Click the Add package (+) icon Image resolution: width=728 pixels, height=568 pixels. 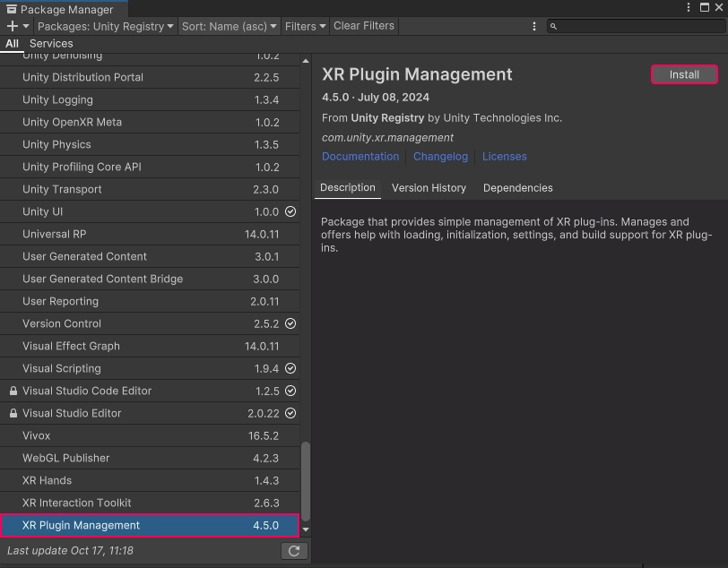point(11,26)
